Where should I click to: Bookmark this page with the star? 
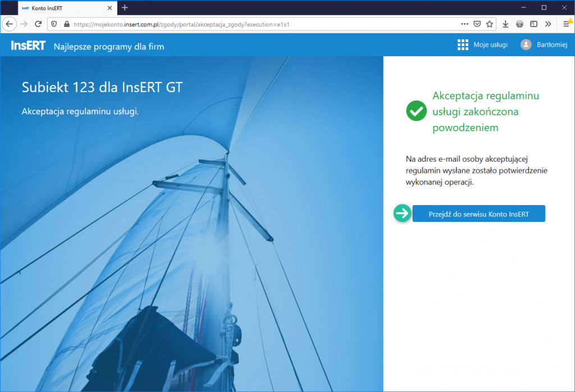coord(490,24)
